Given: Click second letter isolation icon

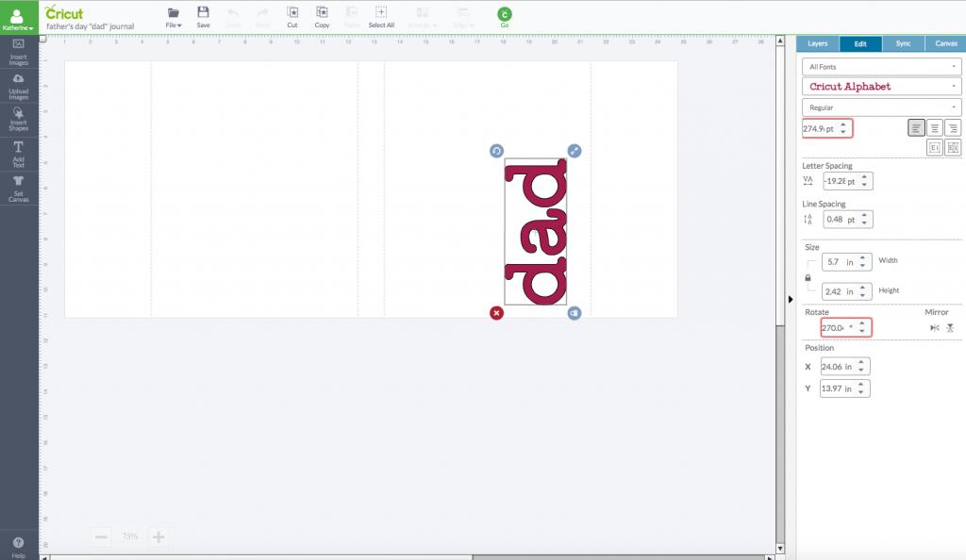Looking at the screenshot, I should tap(953, 148).
